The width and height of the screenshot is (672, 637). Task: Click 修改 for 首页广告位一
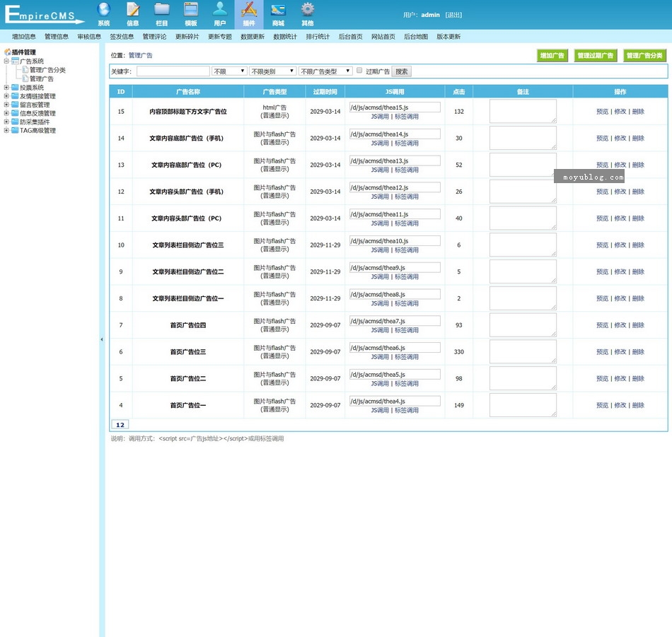pyautogui.click(x=620, y=405)
